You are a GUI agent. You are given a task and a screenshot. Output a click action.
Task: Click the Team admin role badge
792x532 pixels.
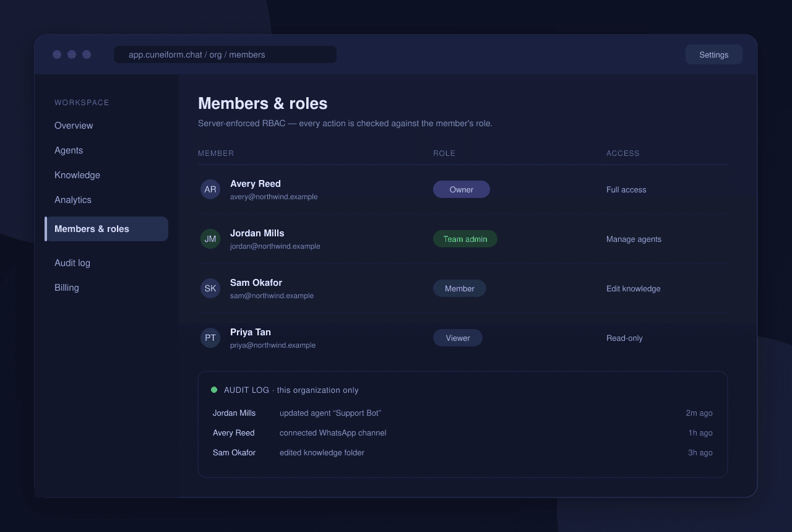tap(465, 239)
